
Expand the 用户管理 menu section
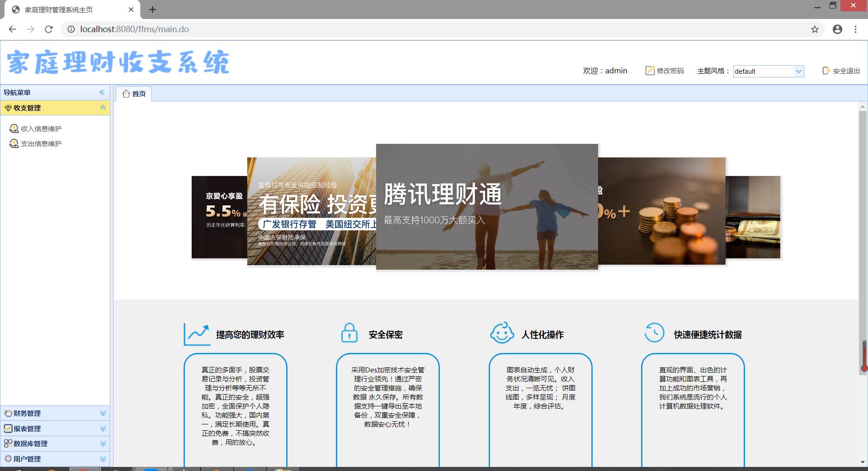[103, 459]
